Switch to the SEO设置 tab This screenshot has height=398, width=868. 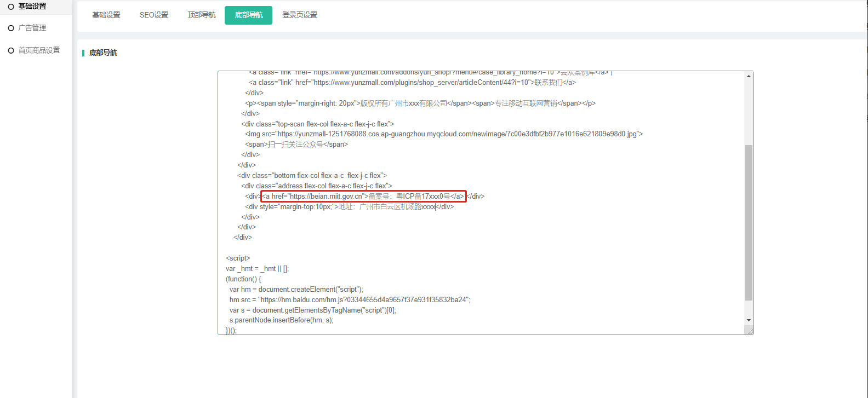[154, 15]
